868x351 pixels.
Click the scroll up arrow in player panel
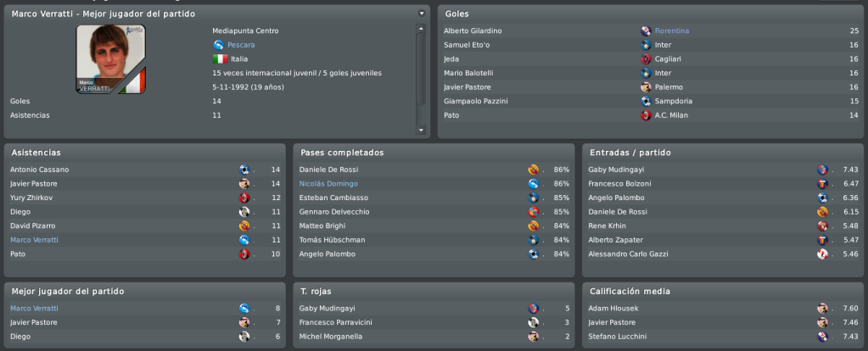pyautogui.click(x=421, y=28)
